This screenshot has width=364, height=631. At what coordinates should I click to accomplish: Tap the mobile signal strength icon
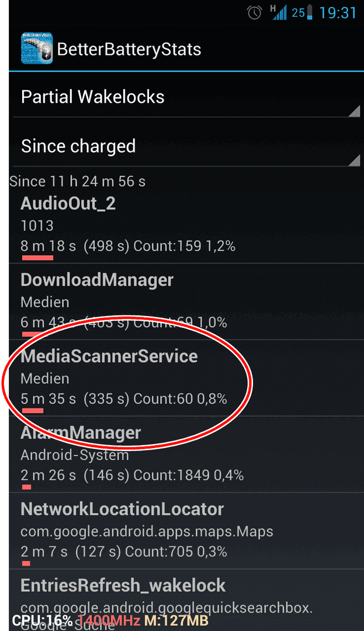(279, 12)
